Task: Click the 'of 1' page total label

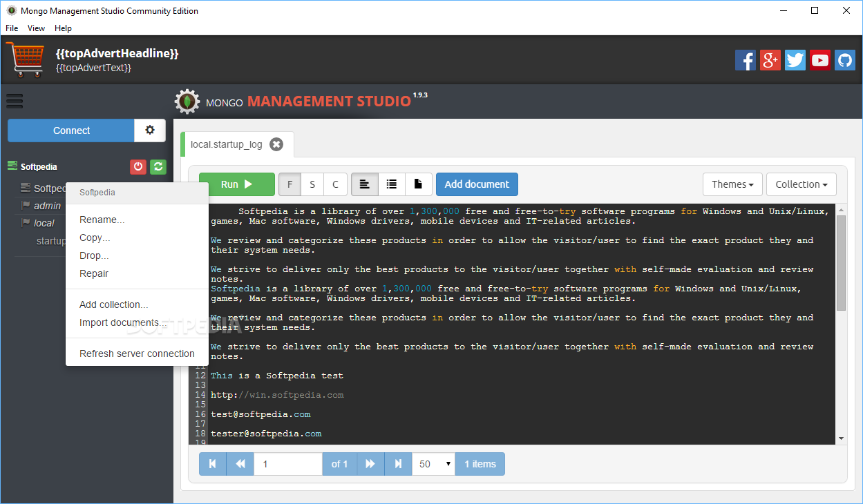Action: pos(339,464)
